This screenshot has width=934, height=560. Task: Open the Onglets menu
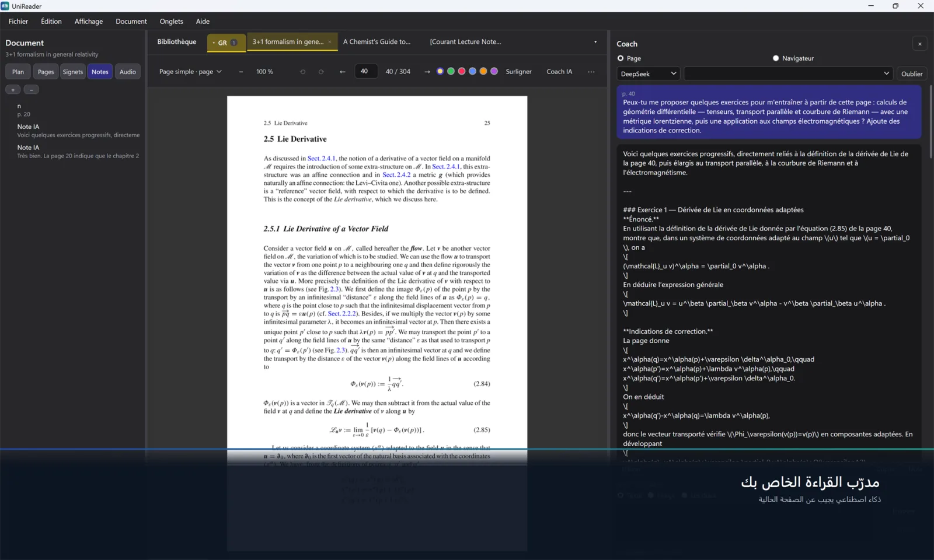172,22
